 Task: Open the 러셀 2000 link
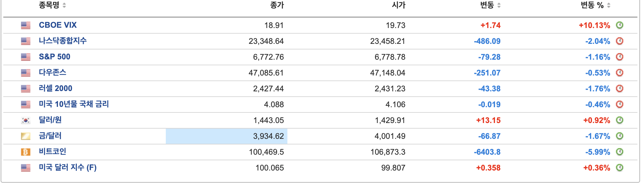(55, 88)
